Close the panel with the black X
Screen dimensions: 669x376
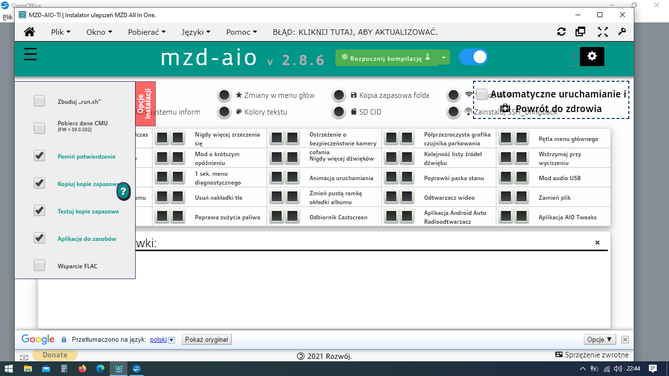[x=597, y=242]
